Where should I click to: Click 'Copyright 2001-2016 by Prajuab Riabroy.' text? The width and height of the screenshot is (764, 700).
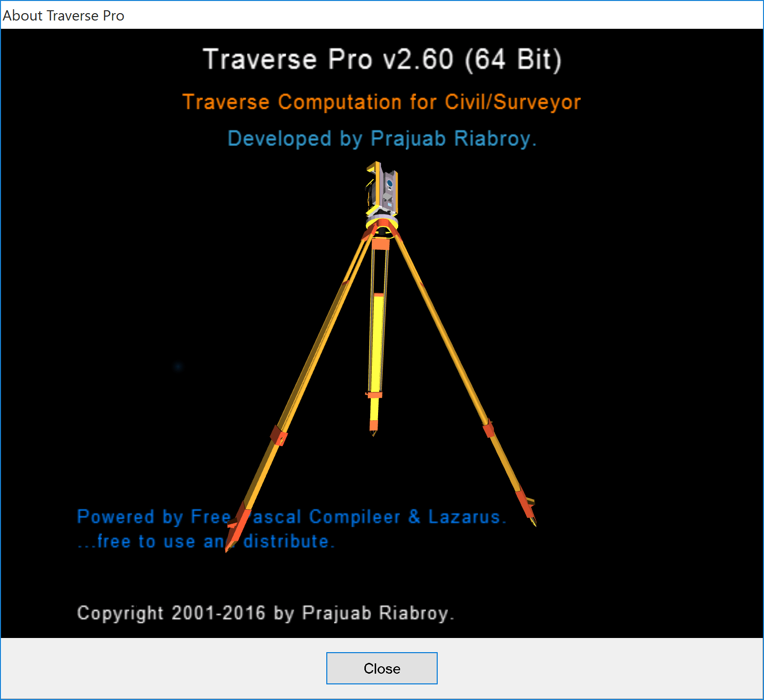tap(266, 613)
